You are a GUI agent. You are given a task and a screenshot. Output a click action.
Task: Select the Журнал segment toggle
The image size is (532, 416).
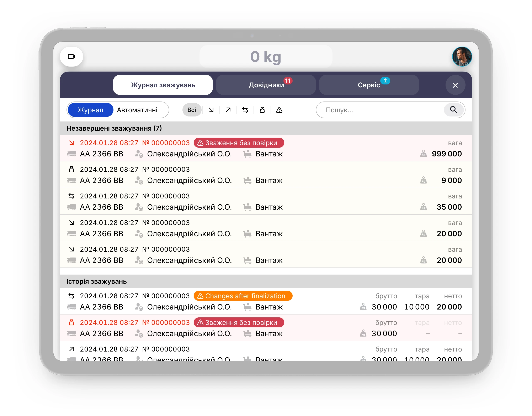(x=90, y=110)
